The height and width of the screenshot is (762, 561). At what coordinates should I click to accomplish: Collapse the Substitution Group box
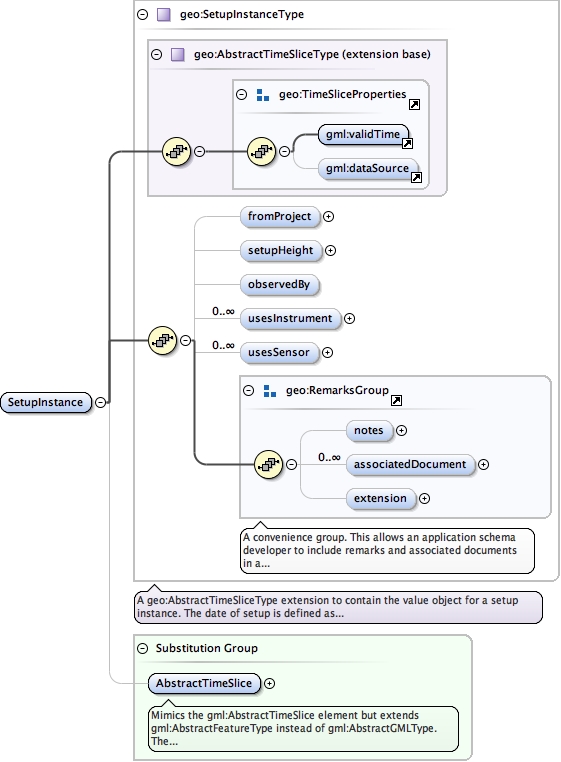point(142,648)
